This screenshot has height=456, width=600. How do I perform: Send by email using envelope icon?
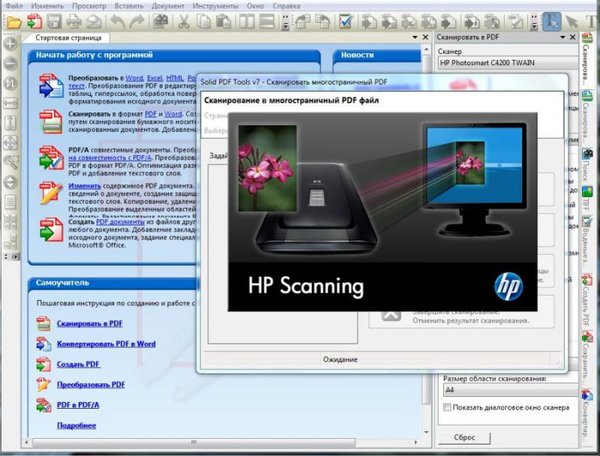pos(94,22)
